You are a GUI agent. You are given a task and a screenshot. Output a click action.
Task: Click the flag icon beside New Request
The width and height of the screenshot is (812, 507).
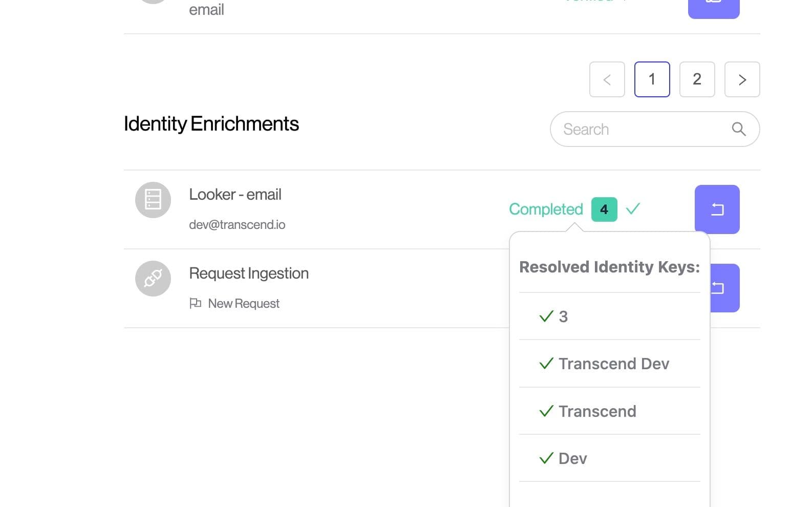coord(195,303)
